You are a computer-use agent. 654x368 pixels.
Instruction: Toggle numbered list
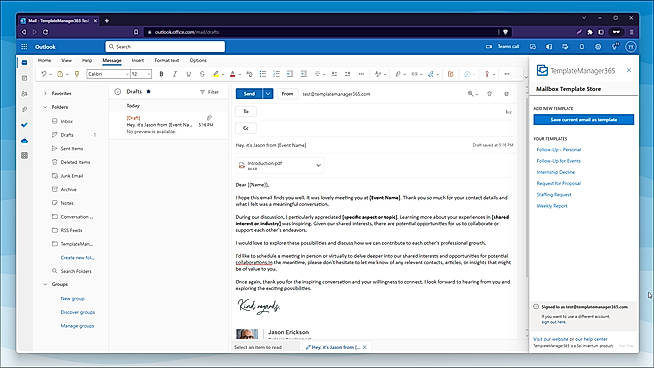tap(276, 74)
